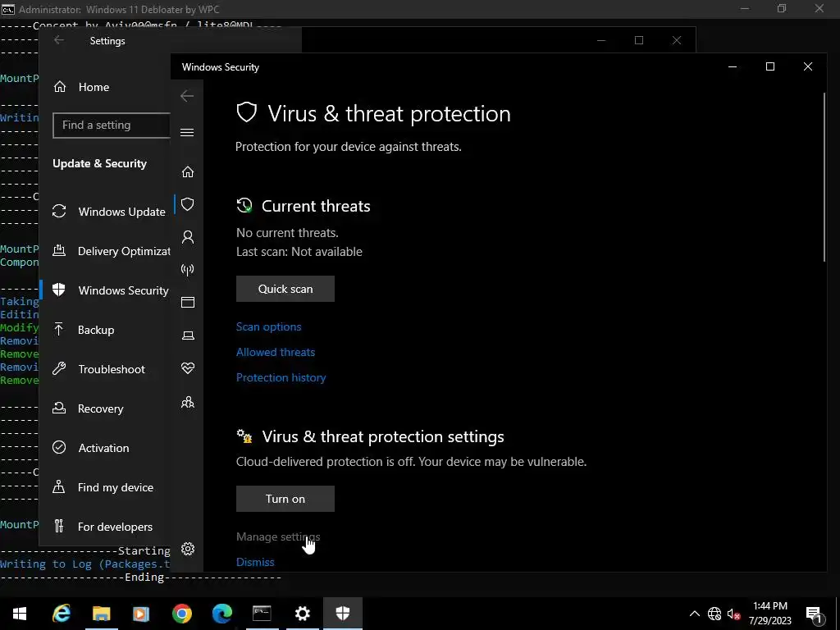The height and width of the screenshot is (630, 840).
Task: Open Protection history link
Action: [281, 377]
